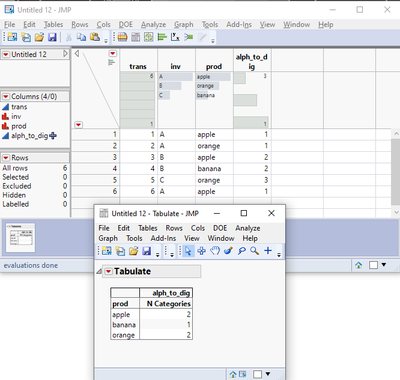Click Graph Builder icon in main toolbar
This screenshot has height=380, width=400.
point(149,37)
